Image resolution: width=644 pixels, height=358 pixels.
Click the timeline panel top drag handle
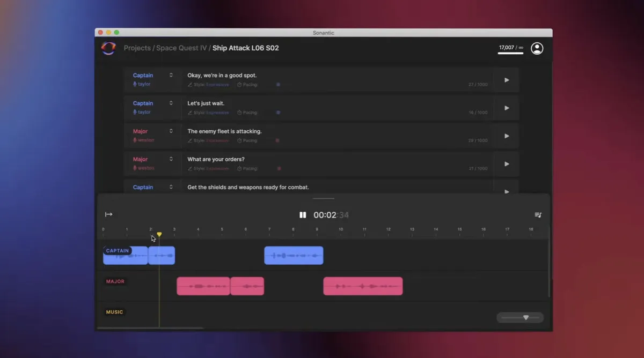point(324,198)
